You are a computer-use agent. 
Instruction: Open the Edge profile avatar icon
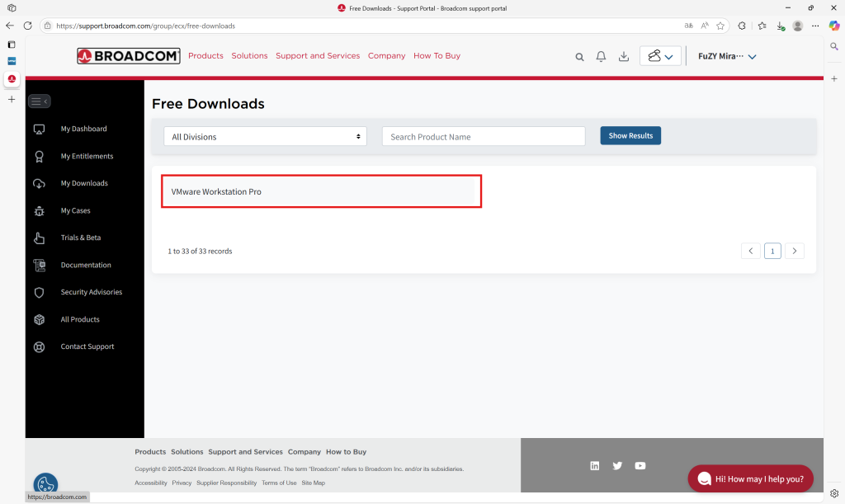click(x=798, y=26)
